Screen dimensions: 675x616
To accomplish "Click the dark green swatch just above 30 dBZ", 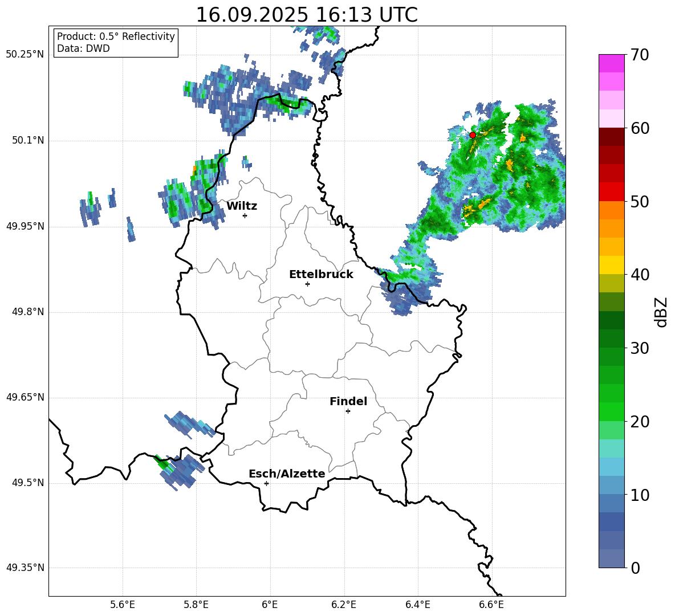I will tap(612, 338).
